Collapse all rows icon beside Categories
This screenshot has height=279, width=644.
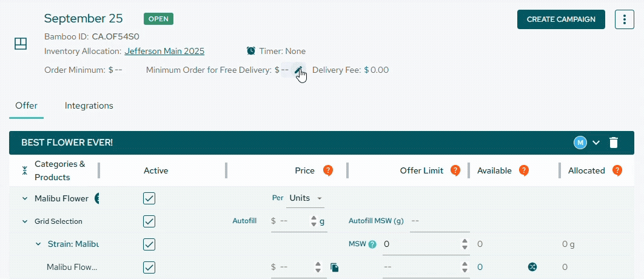[25, 170]
